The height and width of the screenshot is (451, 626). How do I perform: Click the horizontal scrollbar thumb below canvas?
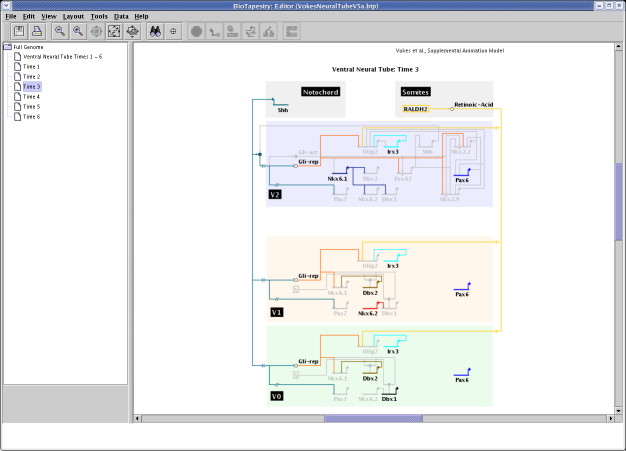(x=372, y=418)
